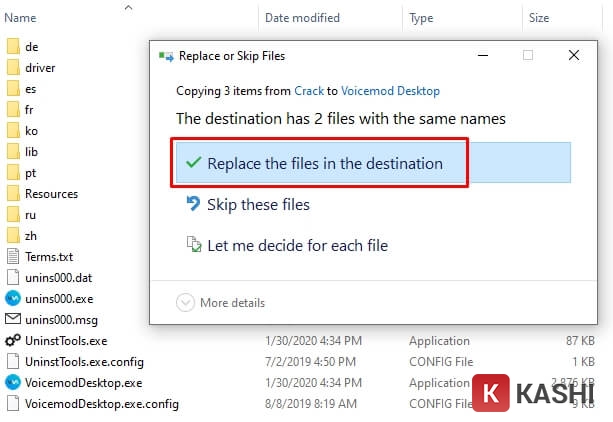The width and height of the screenshot is (613, 422).
Task: Click the 'driver' folder icon
Action: (x=13, y=68)
